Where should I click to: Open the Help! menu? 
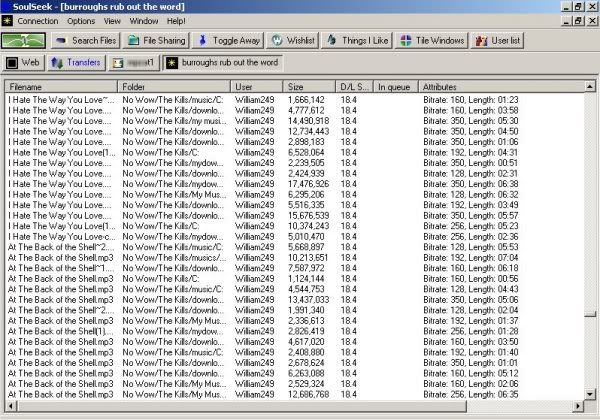point(176,20)
